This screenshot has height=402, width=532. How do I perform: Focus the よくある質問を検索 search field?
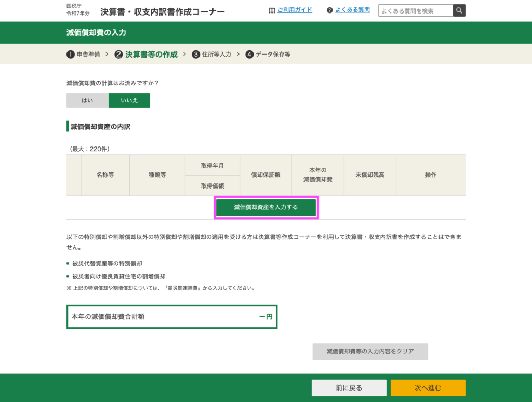[415, 10]
